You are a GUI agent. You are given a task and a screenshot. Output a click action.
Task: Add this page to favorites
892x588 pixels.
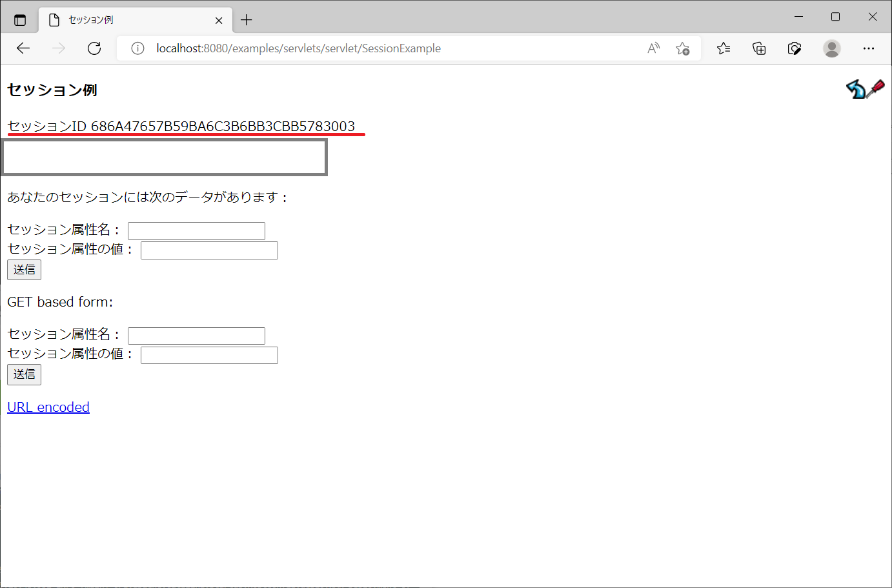(682, 48)
